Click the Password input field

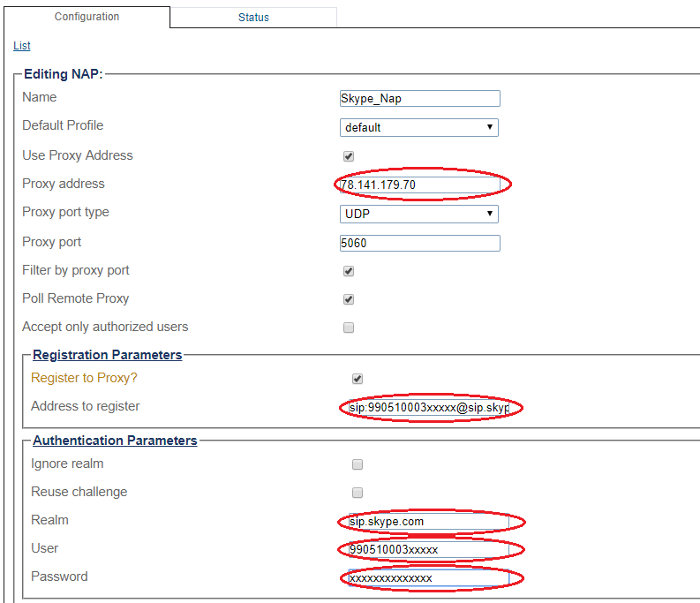click(428, 578)
